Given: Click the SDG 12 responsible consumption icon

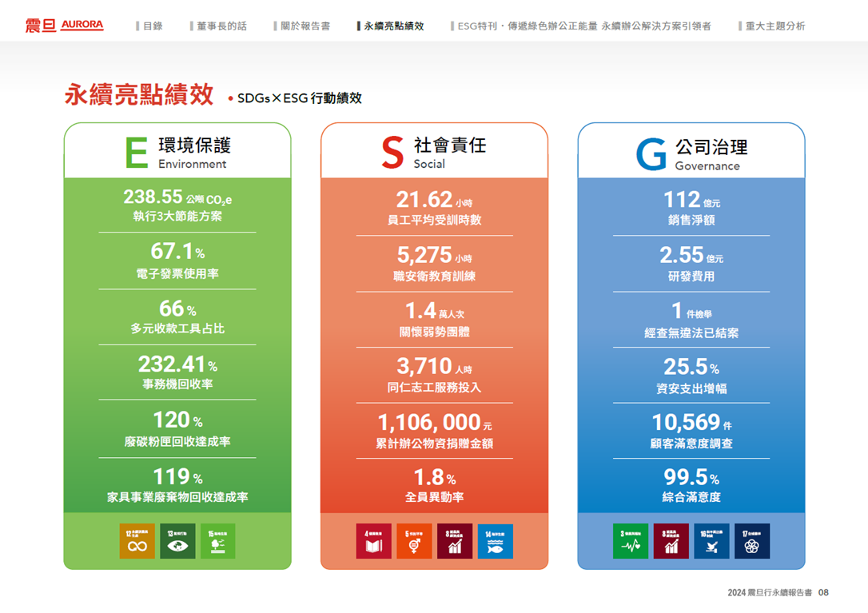Looking at the screenshot, I should click(x=137, y=541).
